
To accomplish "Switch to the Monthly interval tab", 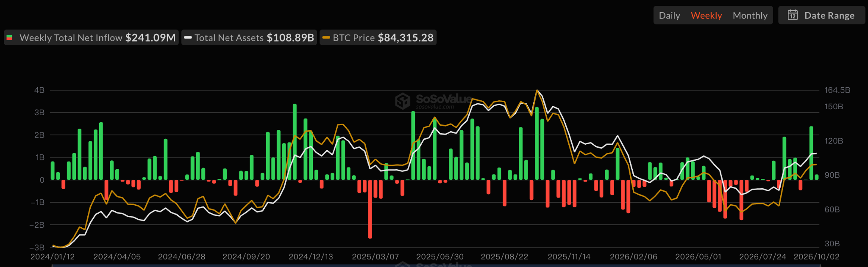I will 750,16.
